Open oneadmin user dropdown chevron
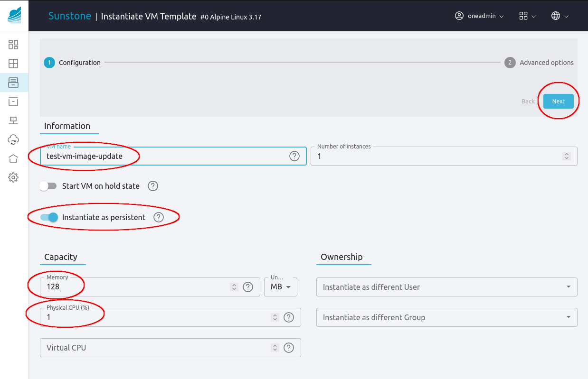 tap(502, 16)
